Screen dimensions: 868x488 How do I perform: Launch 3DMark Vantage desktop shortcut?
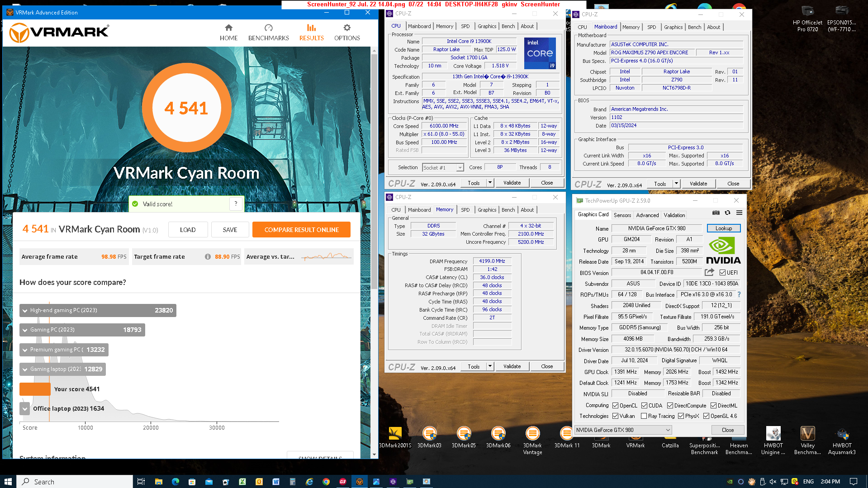pos(532,441)
